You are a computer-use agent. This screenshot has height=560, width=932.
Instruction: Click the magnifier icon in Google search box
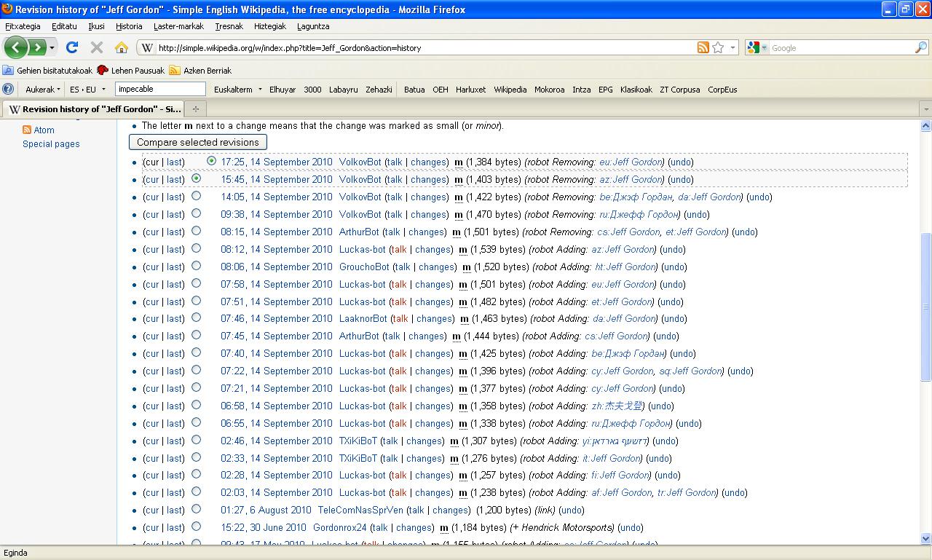click(920, 48)
